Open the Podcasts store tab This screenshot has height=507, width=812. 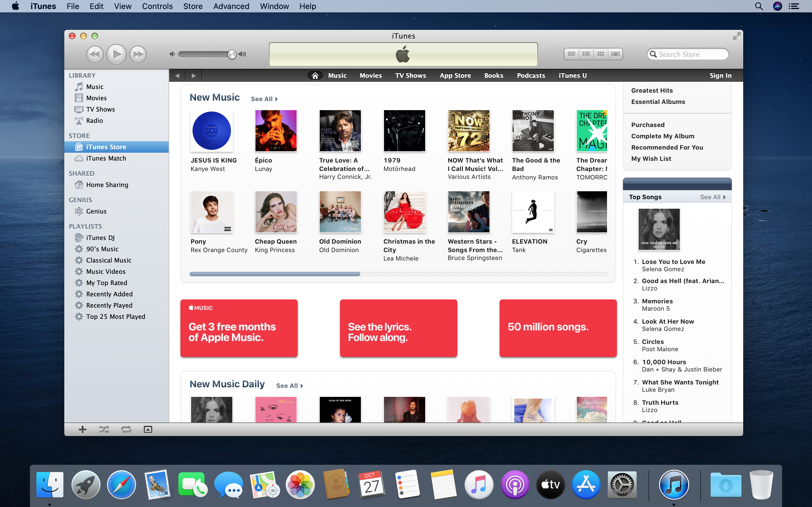click(531, 75)
